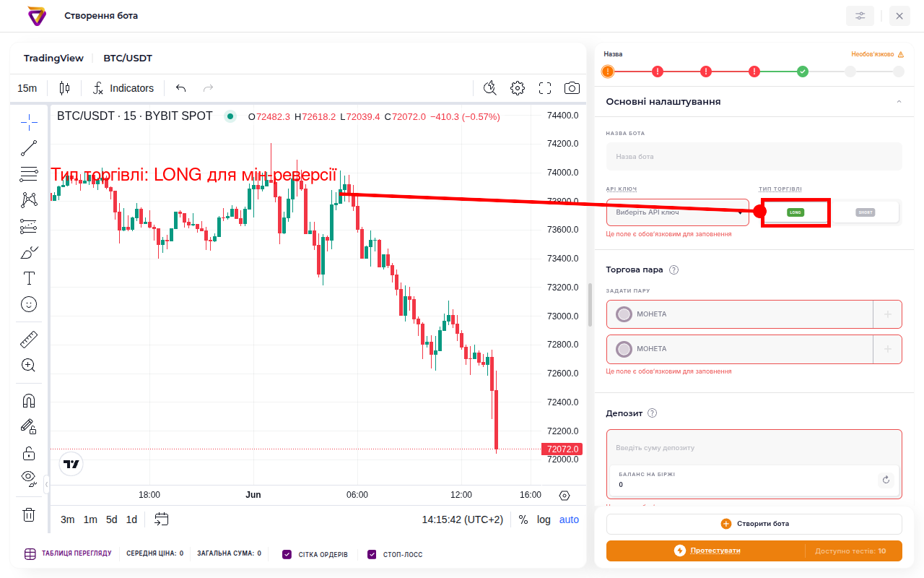Toggle the Сітка ордерів checkbox

coord(287,554)
